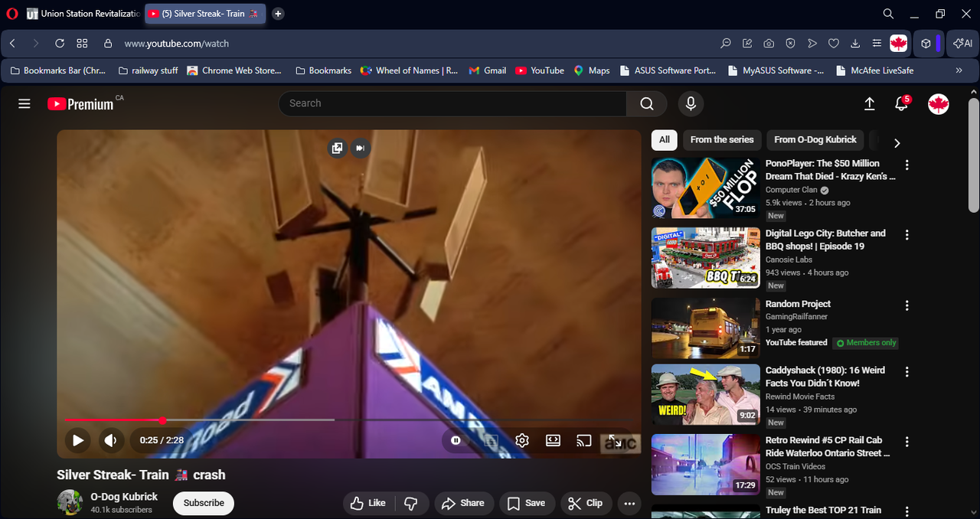This screenshot has height=519, width=980.
Task: Open options for Random Project video
Action: [907, 305]
